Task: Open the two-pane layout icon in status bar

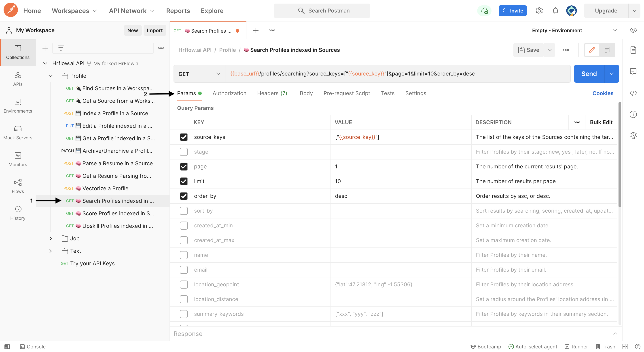Action: [x=625, y=346]
